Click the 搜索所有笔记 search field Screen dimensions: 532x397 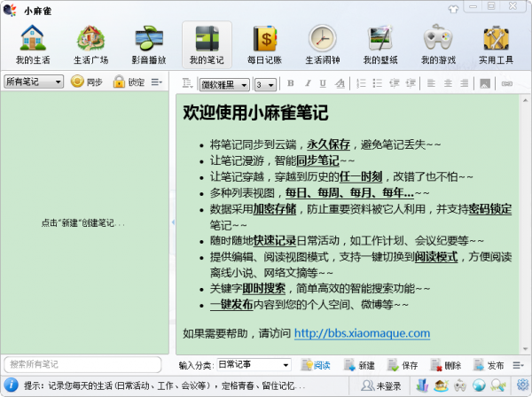coord(82,364)
